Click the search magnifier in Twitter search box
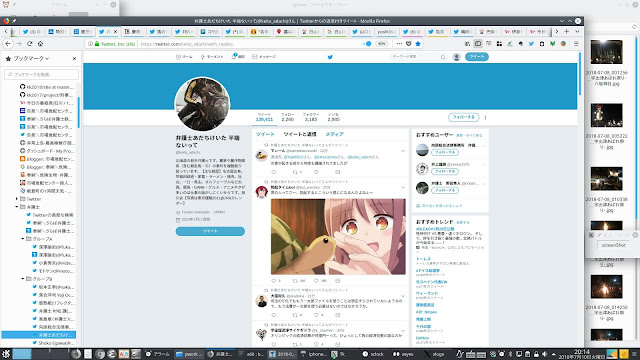The height and width of the screenshot is (360, 640). [x=443, y=57]
